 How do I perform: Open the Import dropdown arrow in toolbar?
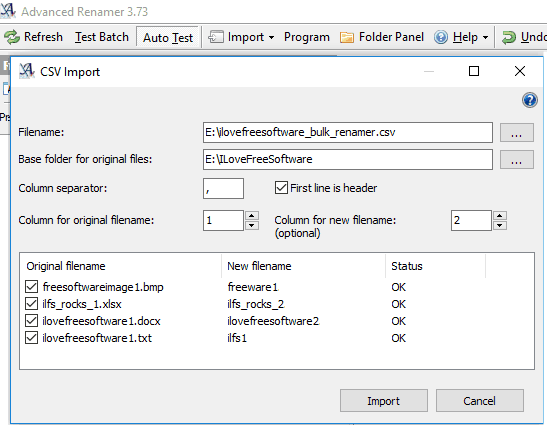coord(271,37)
